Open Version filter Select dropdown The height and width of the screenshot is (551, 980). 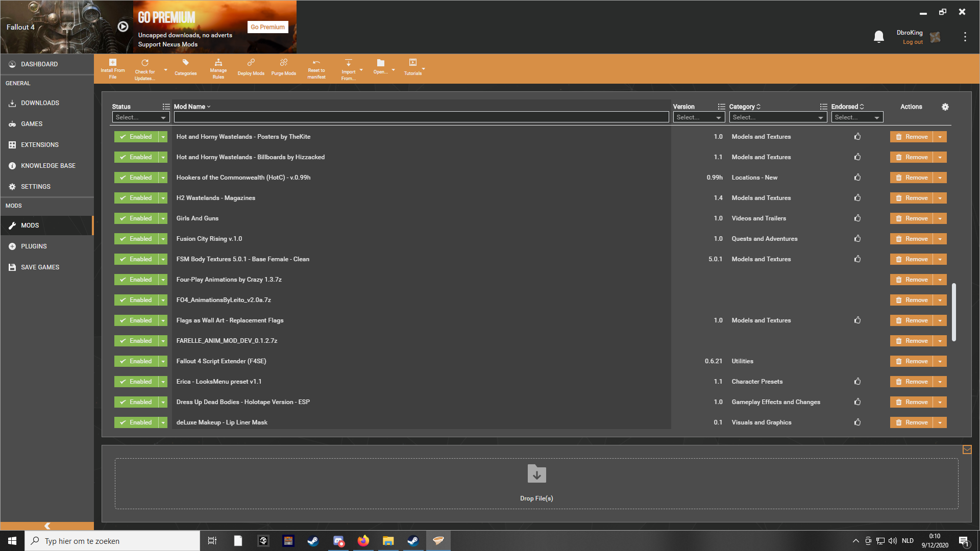(699, 117)
